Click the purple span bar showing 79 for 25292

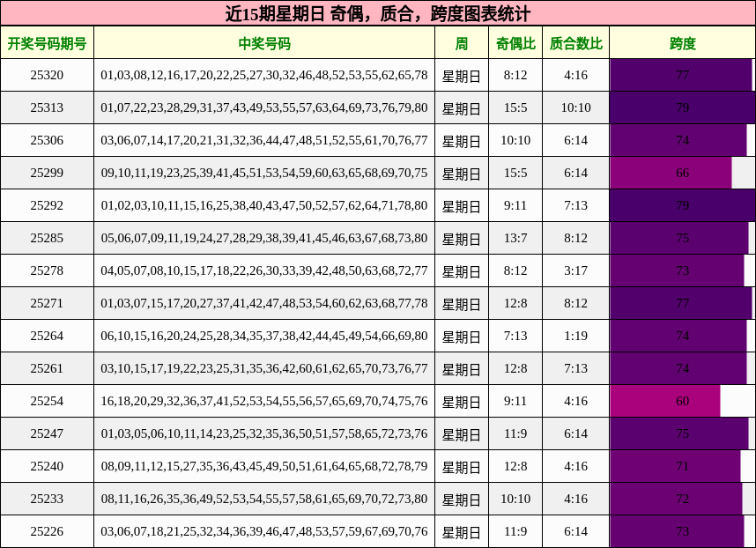[682, 205]
